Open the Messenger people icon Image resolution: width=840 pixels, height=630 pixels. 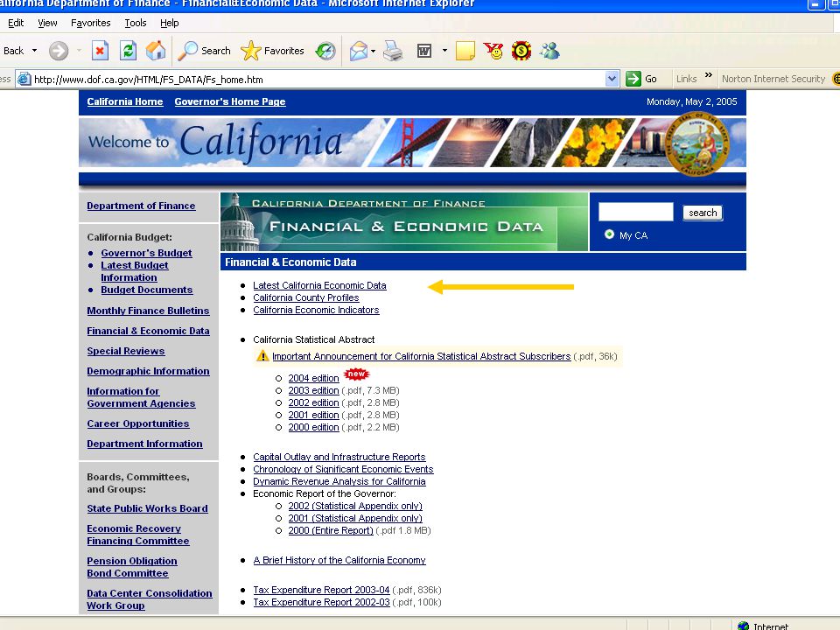tap(549, 51)
